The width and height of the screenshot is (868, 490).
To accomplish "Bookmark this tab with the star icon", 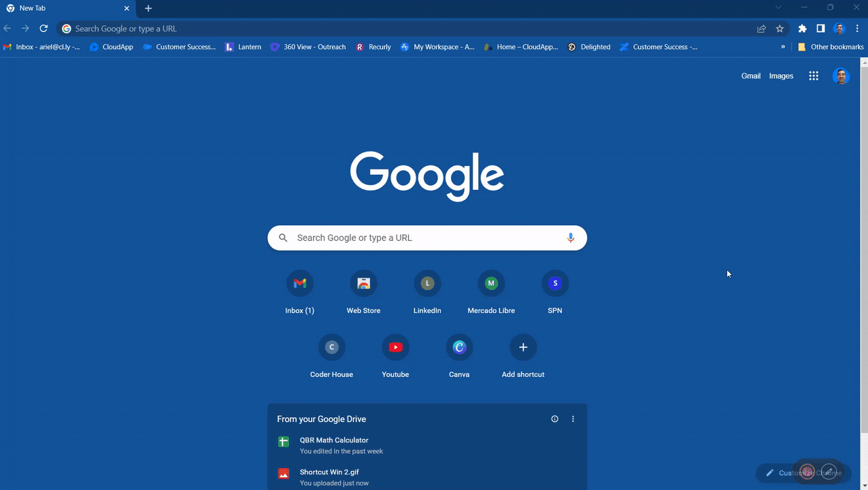I will click(x=780, y=29).
